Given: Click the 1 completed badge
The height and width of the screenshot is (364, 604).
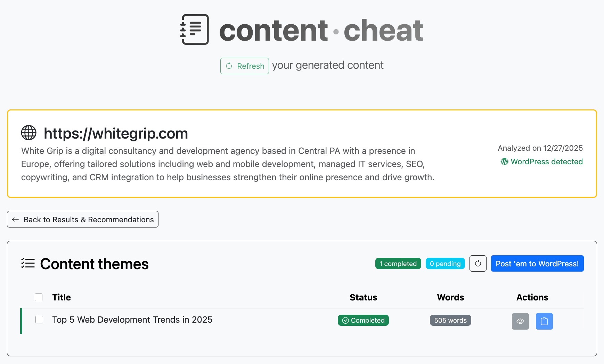Looking at the screenshot, I should (398, 264).
